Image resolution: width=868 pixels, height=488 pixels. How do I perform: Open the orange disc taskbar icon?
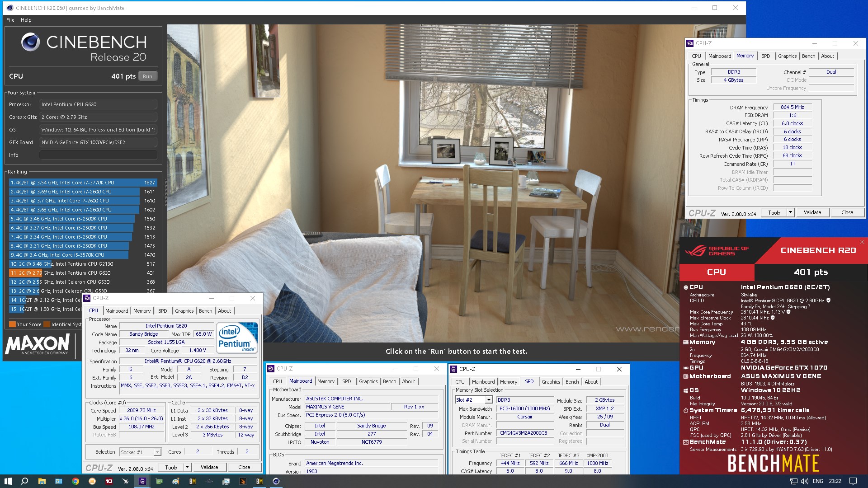(x=92, y=481)
